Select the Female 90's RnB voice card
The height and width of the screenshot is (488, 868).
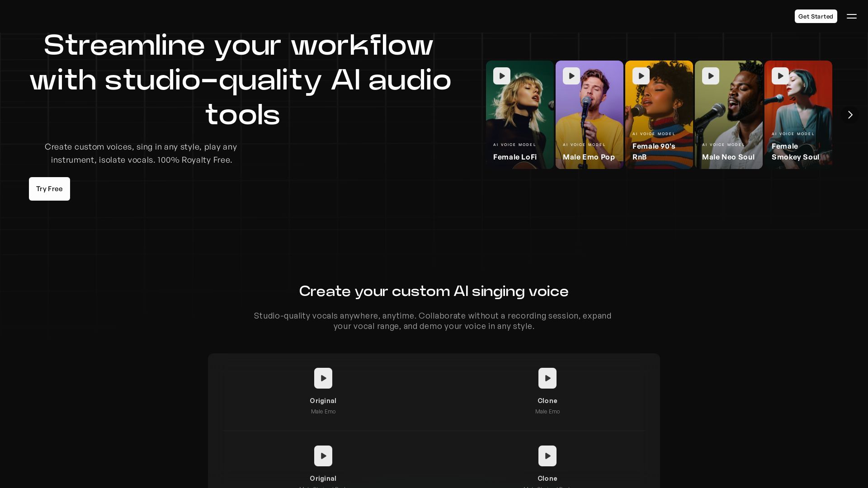pyautogui.click(x=659, y=115)
